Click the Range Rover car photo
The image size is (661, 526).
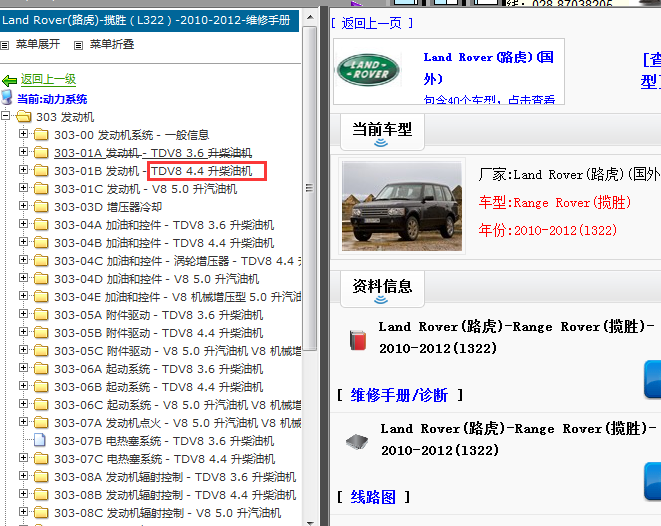(402, 206)
